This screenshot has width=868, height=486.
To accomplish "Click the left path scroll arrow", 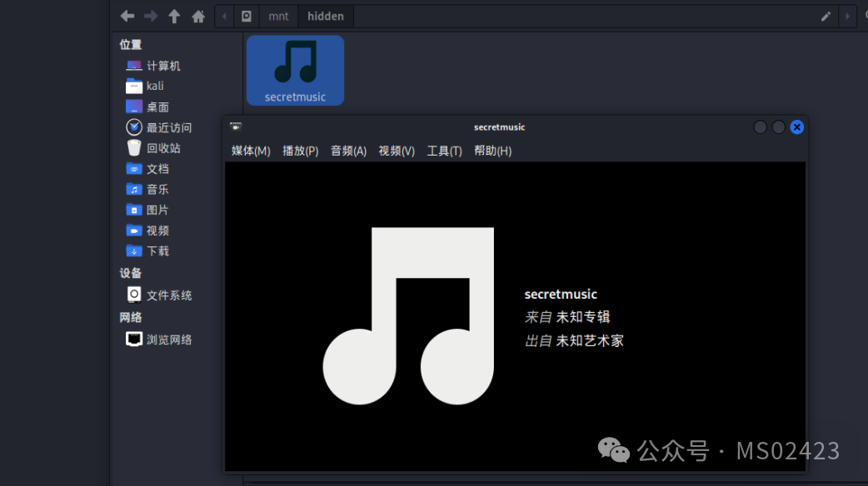I will (224, 16).
